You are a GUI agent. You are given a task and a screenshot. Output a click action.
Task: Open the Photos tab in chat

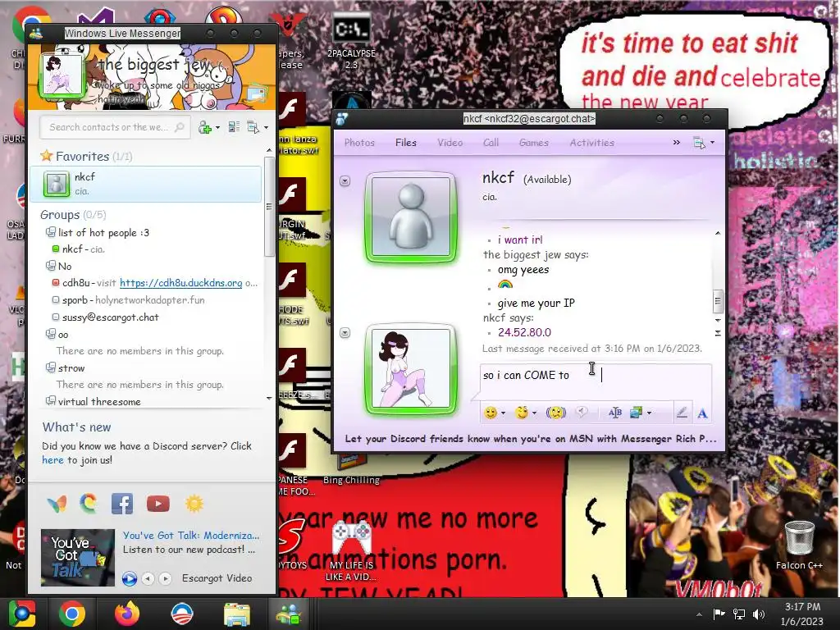(x=359, y=143)
